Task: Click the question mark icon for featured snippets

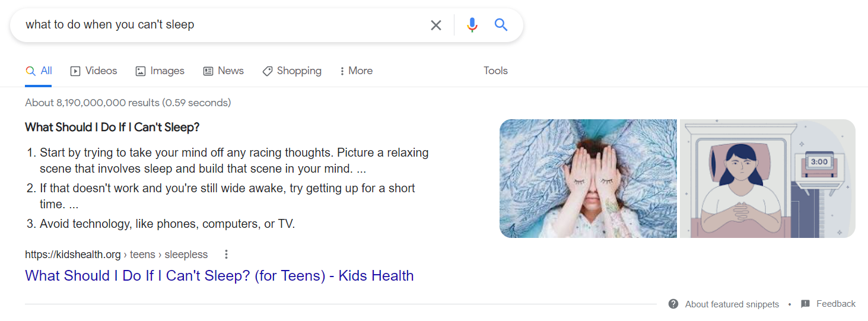Action: pyautogui.click(x=673, y=304)
